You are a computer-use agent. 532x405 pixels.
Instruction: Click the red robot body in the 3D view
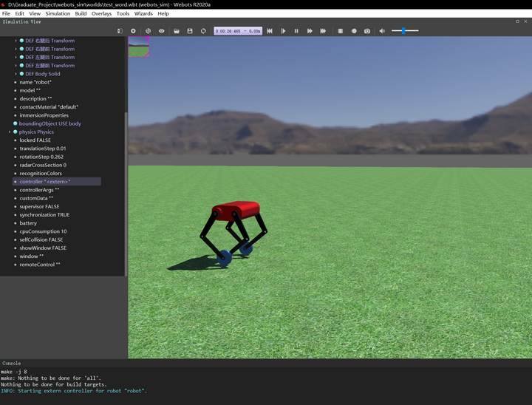[237, 210]
